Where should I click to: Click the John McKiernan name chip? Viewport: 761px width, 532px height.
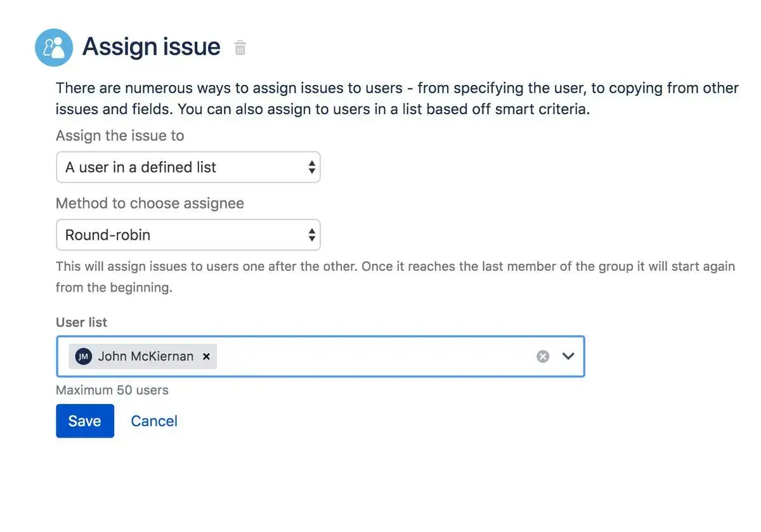145,356
